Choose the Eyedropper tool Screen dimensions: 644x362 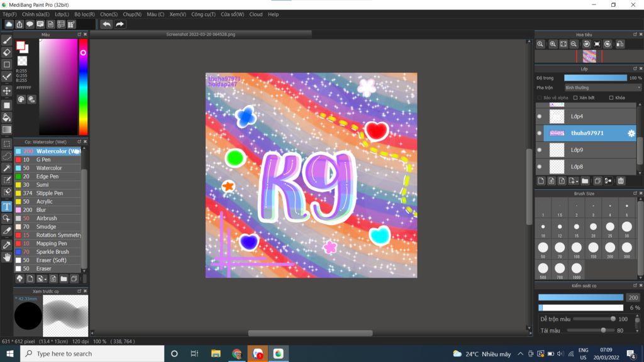coord(7,244)
